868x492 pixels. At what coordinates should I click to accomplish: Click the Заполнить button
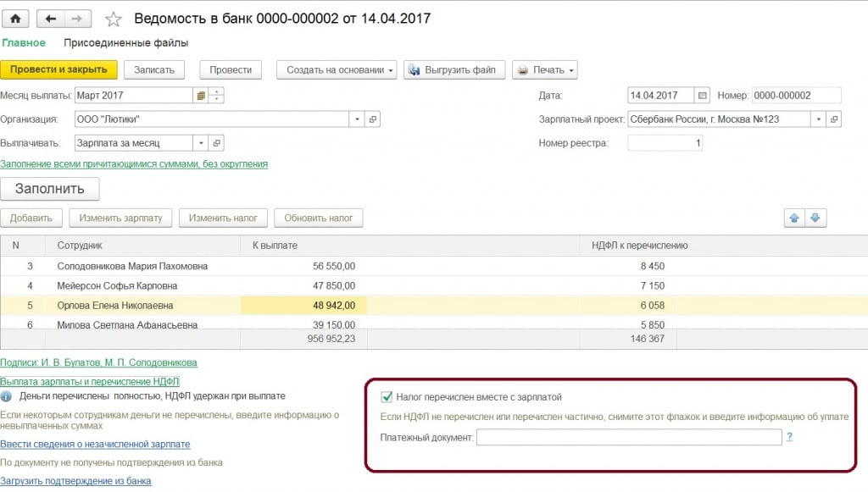coord(50,189)
